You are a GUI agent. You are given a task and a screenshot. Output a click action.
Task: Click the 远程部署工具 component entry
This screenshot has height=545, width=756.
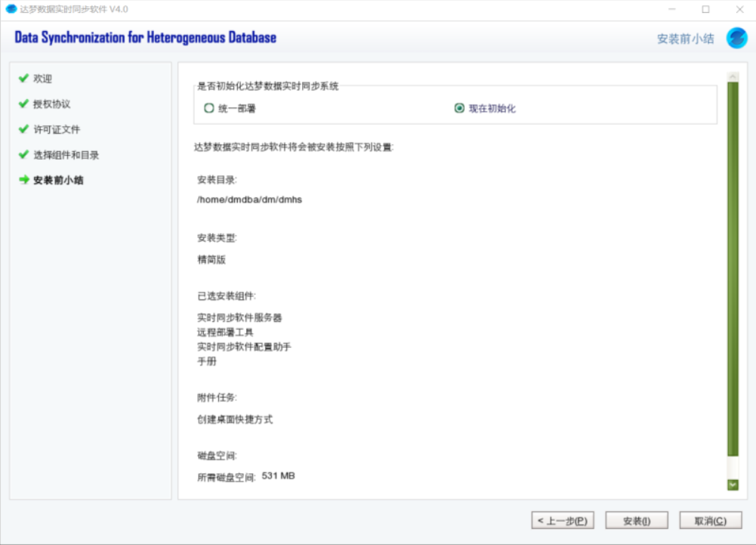pos(225,332)
